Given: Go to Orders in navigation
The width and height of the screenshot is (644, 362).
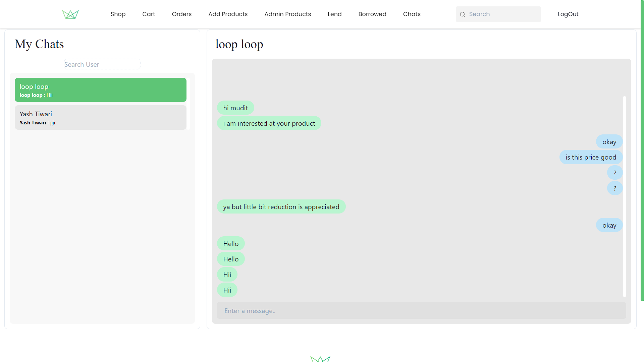Looking at the screenshot, I should (182, 14).
